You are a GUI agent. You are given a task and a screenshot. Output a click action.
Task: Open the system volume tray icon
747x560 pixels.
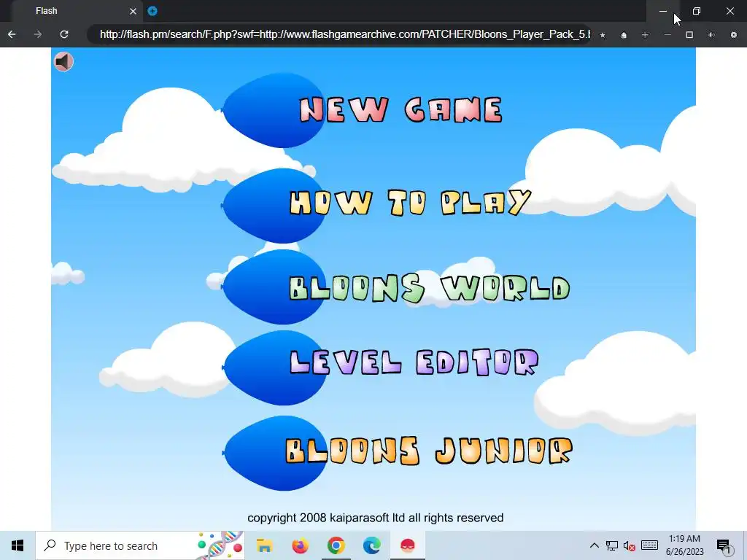(630, 545)
